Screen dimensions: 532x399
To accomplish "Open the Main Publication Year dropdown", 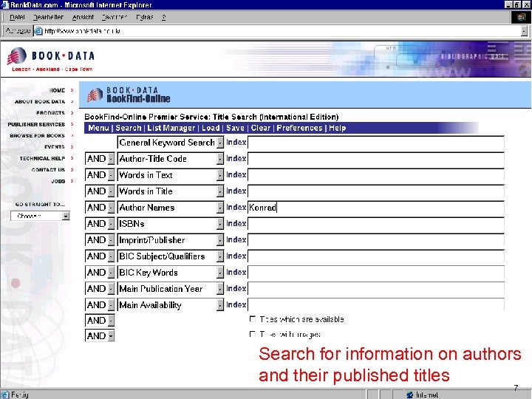I will [220, 289].
